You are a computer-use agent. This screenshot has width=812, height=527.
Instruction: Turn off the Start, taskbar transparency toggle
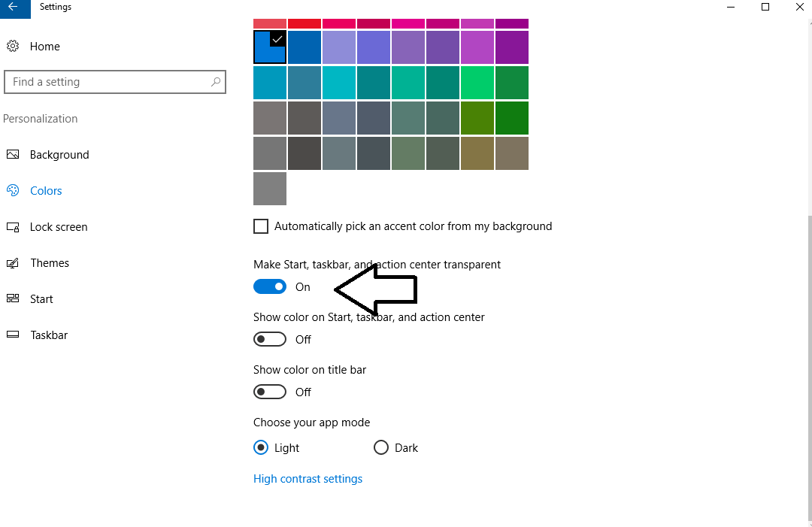270,286
